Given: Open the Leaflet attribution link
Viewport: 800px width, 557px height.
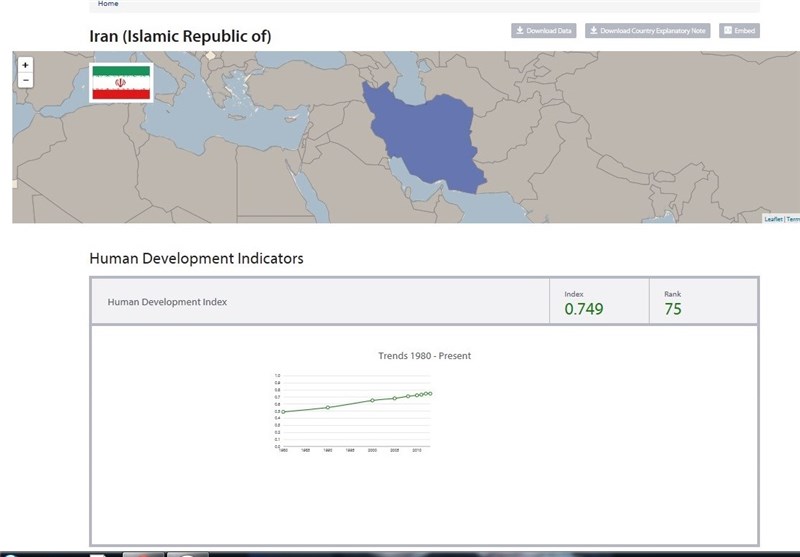Looking at the screenshot, I should coord(773,218).
